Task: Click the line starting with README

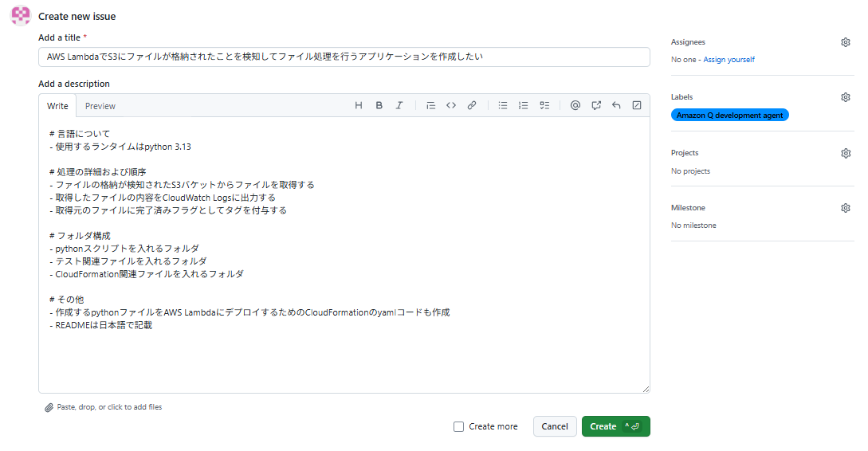Action: (100, 325)
